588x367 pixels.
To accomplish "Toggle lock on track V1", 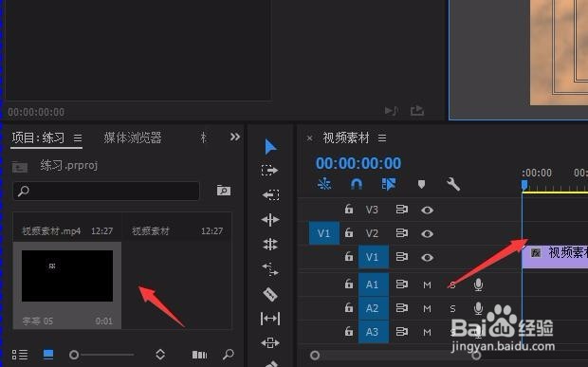I will 349,256.
